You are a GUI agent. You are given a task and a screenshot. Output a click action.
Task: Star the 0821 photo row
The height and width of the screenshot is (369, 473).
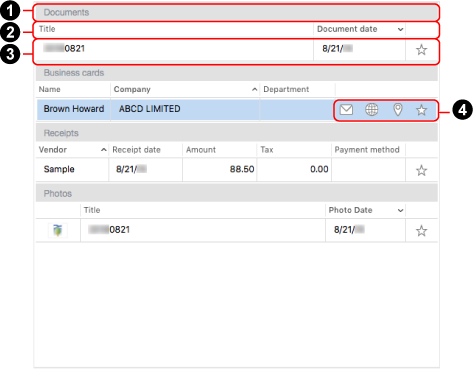click(421, 231)
